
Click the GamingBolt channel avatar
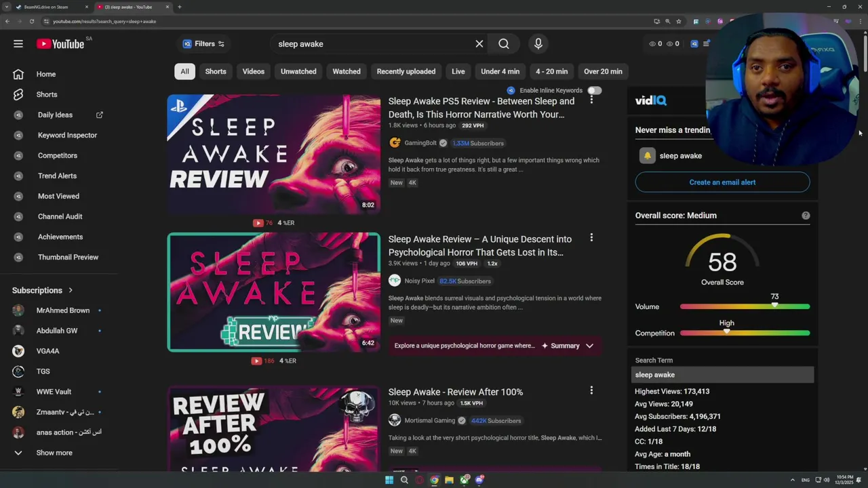coord(395,143)
